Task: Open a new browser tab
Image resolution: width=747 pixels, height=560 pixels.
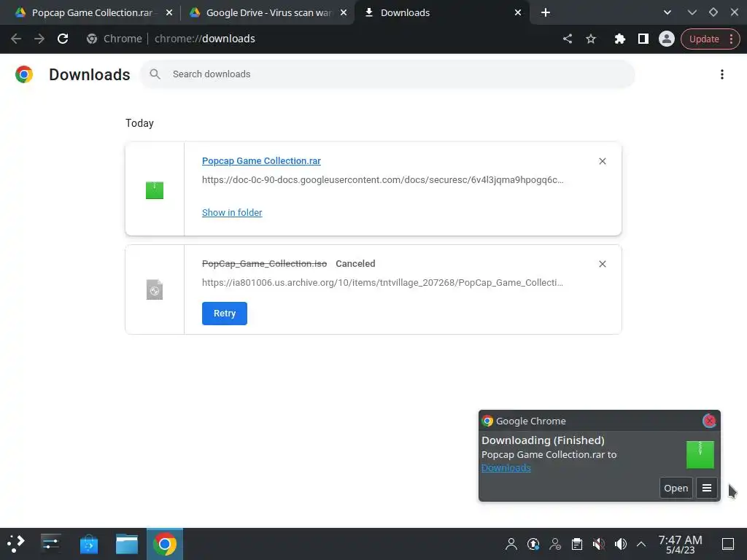Action: coord(546,13)
